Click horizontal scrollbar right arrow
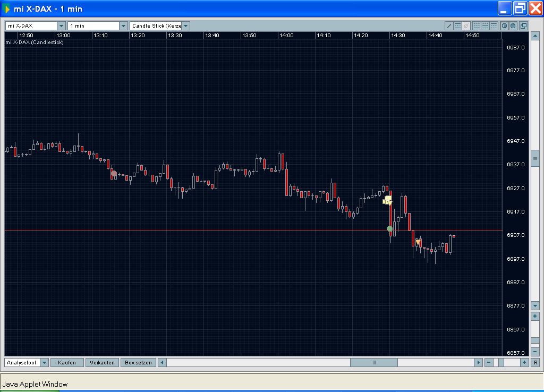The height and width of the screenshot is (392, 544). click(479, 362)
